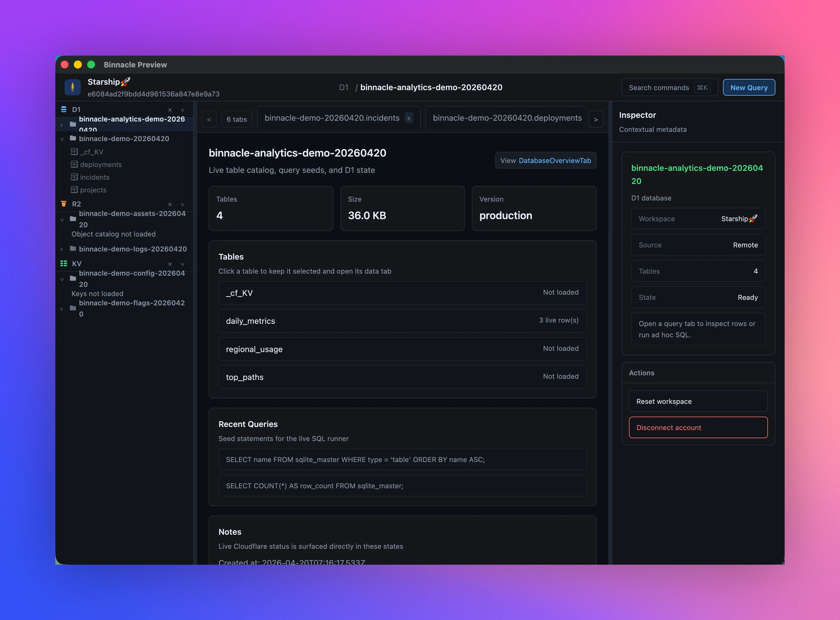Click folder icon of binnacle-analytics-demo-20260420
840x620 pixels.
tap(73, 124)
